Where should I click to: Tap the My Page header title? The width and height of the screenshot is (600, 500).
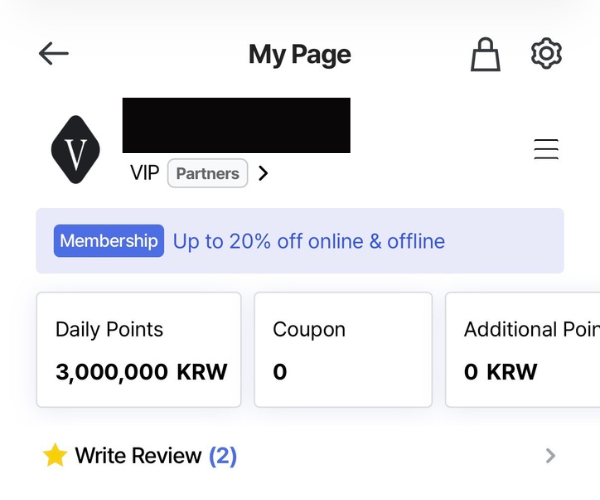click(x=300, y=55)
